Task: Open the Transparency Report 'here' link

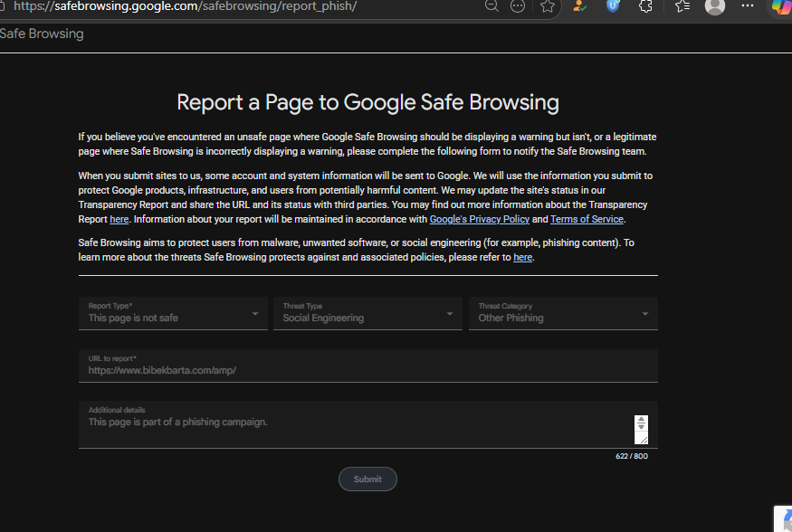Action: point(119,219)
